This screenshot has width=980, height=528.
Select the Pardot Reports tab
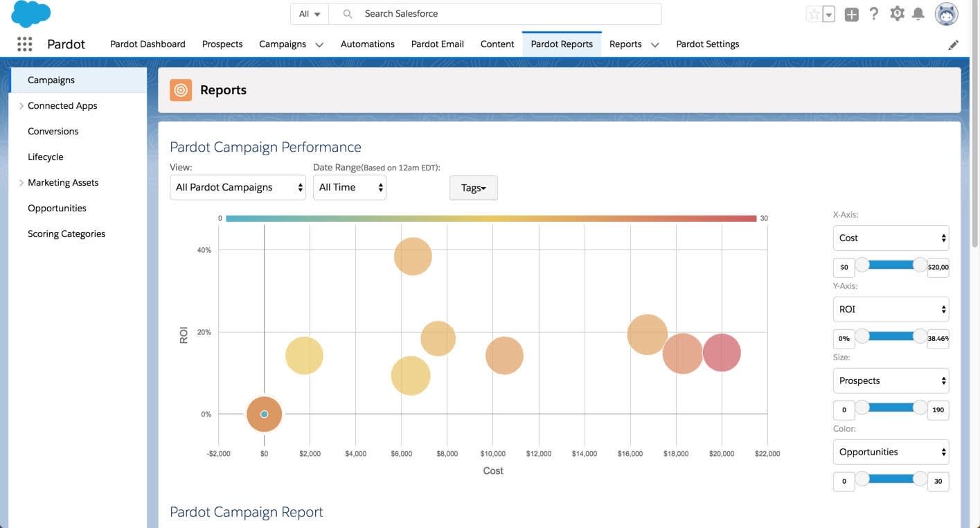(562, 44)
